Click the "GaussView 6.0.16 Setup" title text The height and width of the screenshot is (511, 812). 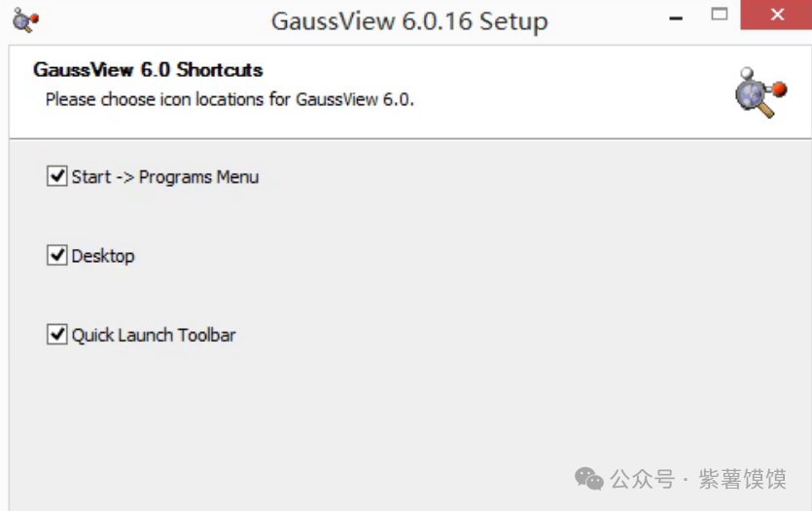[409, 21]
